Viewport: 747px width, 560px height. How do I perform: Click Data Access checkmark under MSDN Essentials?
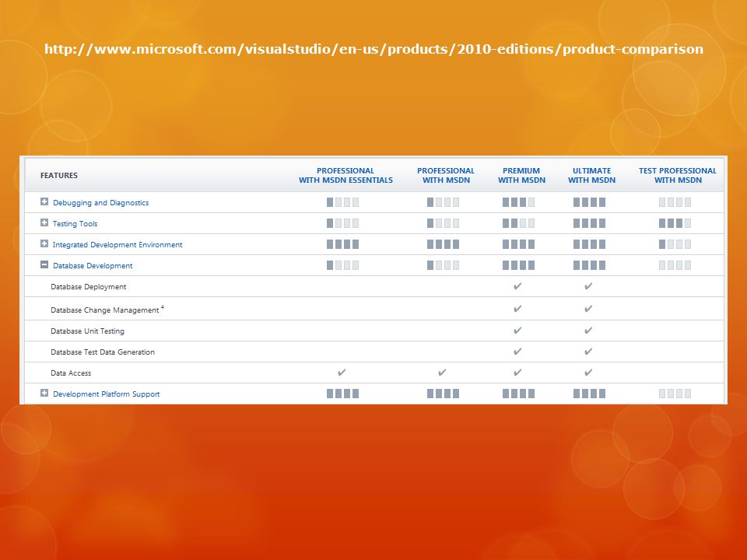pos(342,373)
